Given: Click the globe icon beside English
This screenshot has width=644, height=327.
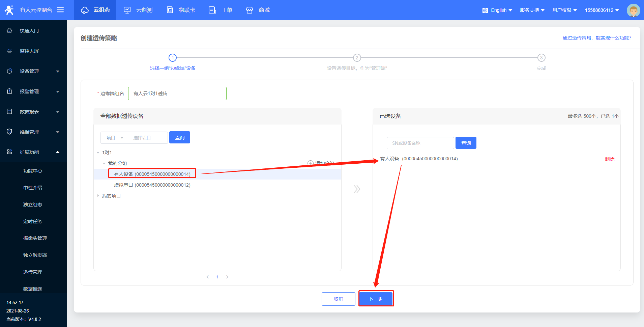Looking at the screenshot, I should [x=485, y=10].
